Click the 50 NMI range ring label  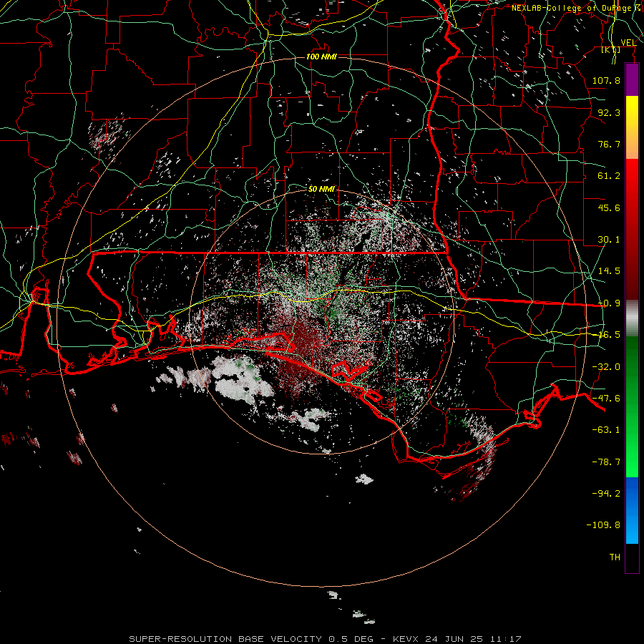point(321,189)
